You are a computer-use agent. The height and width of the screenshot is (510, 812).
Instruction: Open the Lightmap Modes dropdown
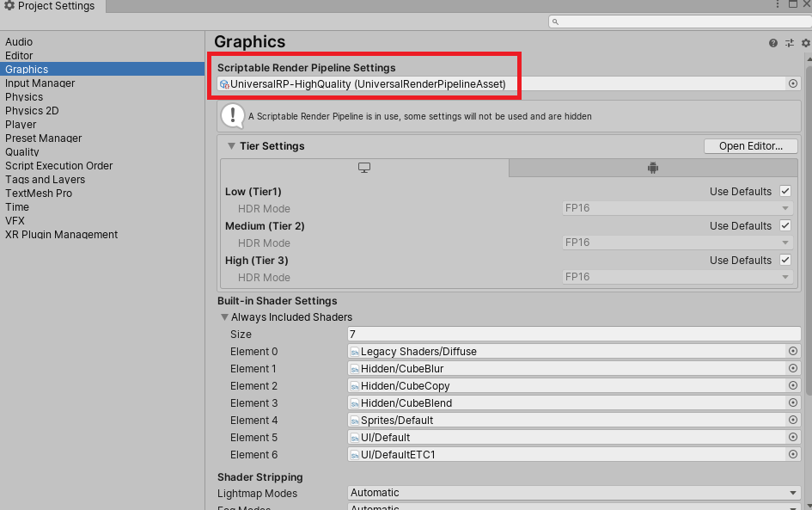pyautogui.click(x=574, y=493)
